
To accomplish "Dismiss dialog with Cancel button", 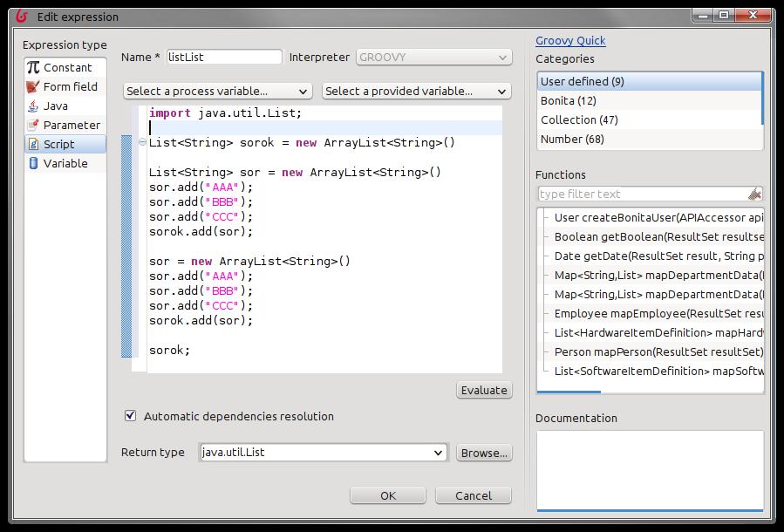I will point(474,495).
